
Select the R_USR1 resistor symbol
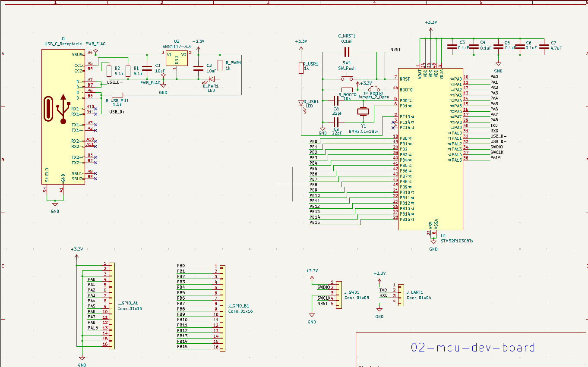click(301, 68)
